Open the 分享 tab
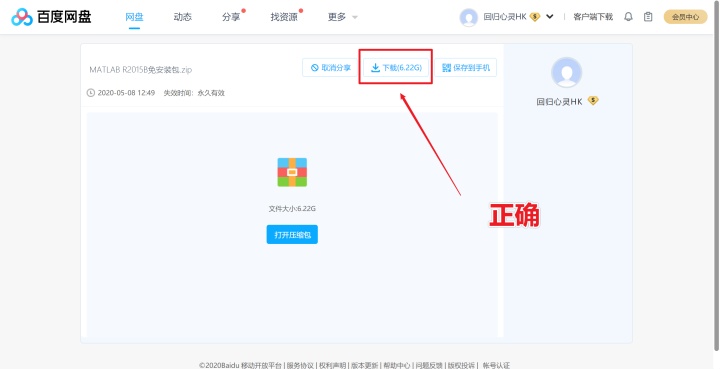 tap(231, 17)
